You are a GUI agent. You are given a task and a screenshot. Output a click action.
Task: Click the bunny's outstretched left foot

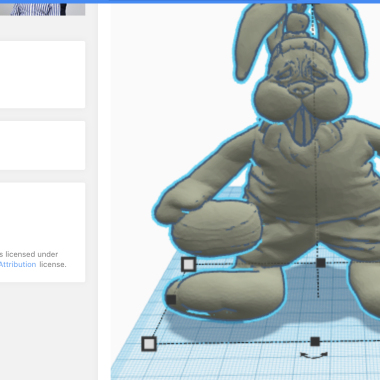[x=227, y=293]
